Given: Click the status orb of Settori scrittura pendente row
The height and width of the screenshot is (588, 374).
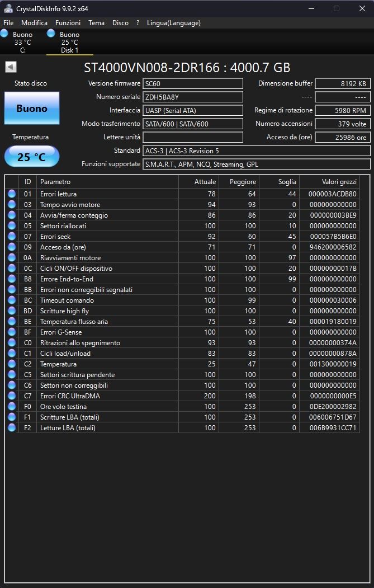Looking at the screenshot, I should click(12, 375).
